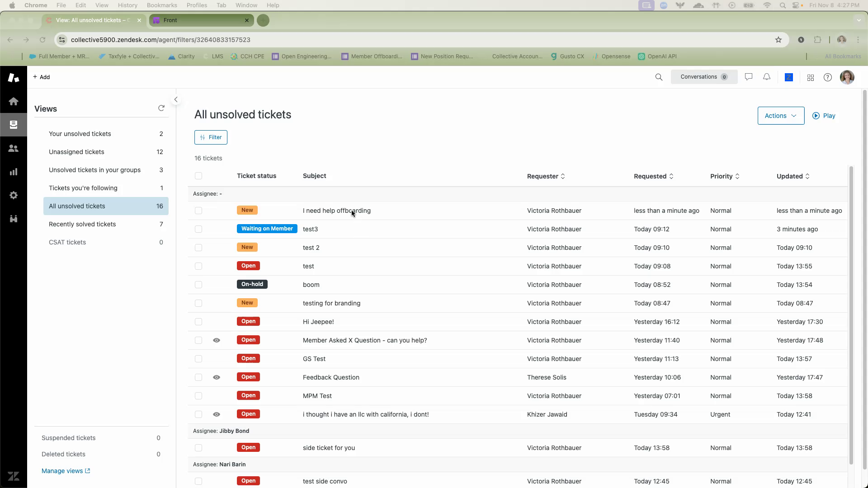Check the 'Hi Jeepee!' ticket checkbox
This screenshot has height=488, width=868.
click(x=198, y=322)
